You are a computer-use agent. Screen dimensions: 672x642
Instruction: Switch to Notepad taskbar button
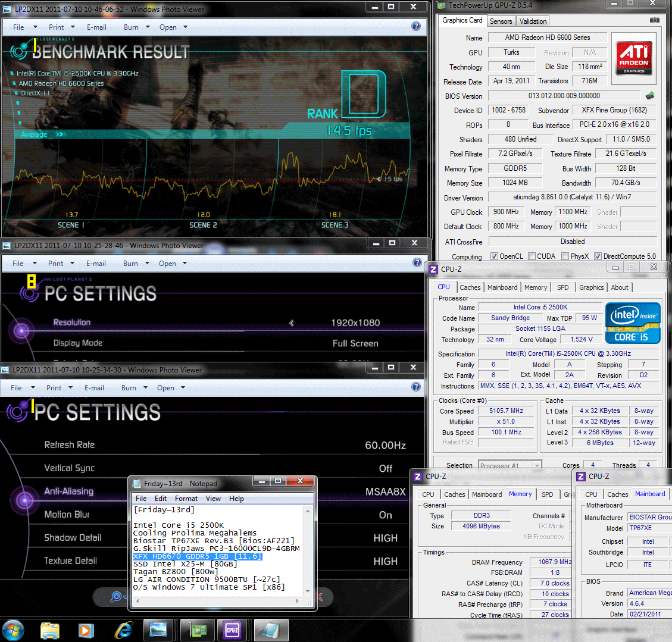pyautogui.click(x=271, y=630)
